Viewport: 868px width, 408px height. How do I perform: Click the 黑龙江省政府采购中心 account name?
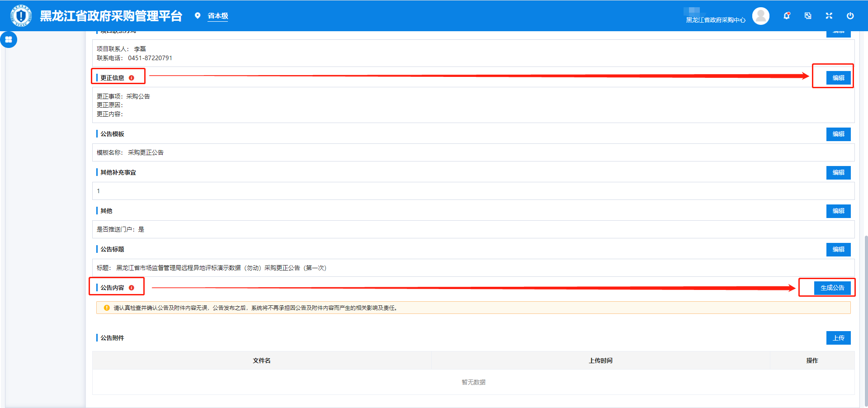[716, 20]
